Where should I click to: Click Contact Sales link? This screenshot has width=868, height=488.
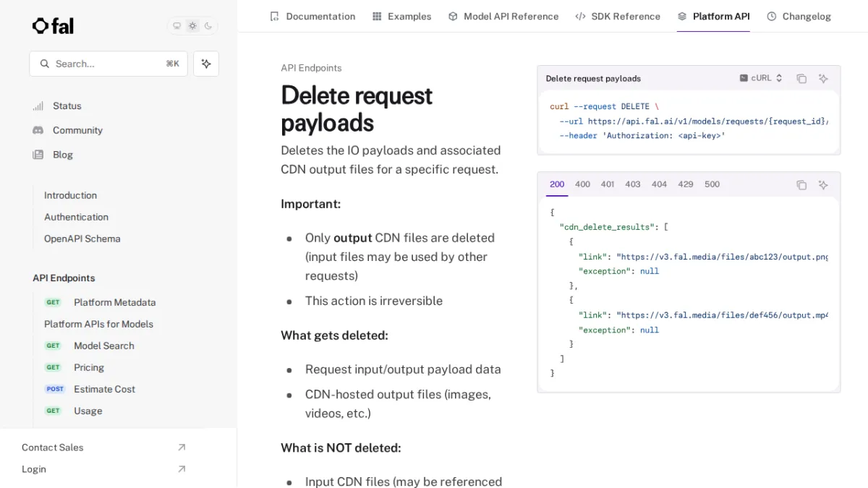tap(52, 448)
